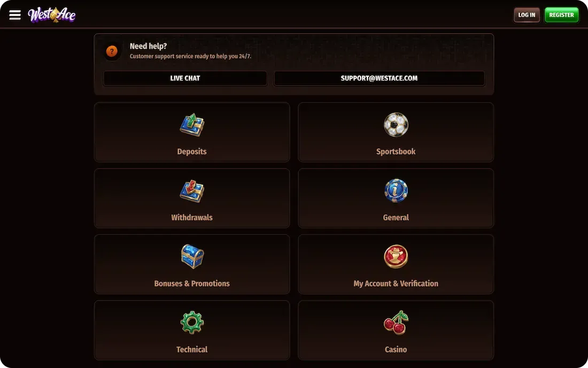Open the My Account & Verification label
This screenshot has height=368, width=588.
396,283
